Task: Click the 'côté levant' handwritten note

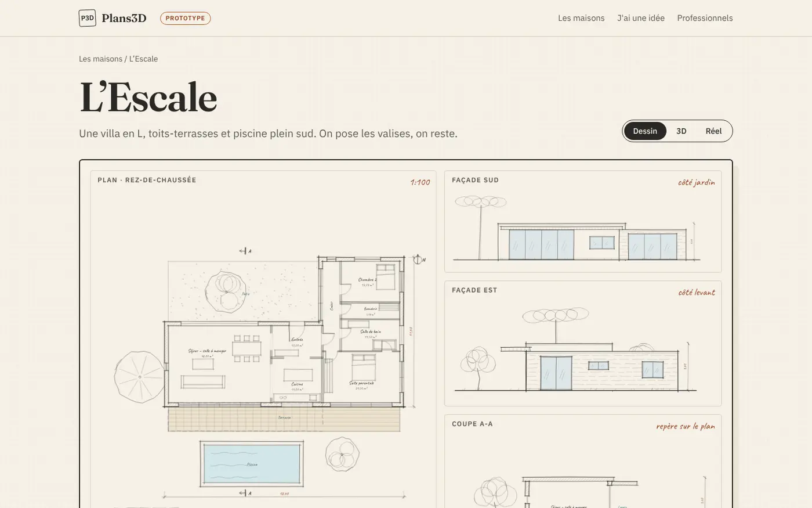Action: (x=697, y=293)
